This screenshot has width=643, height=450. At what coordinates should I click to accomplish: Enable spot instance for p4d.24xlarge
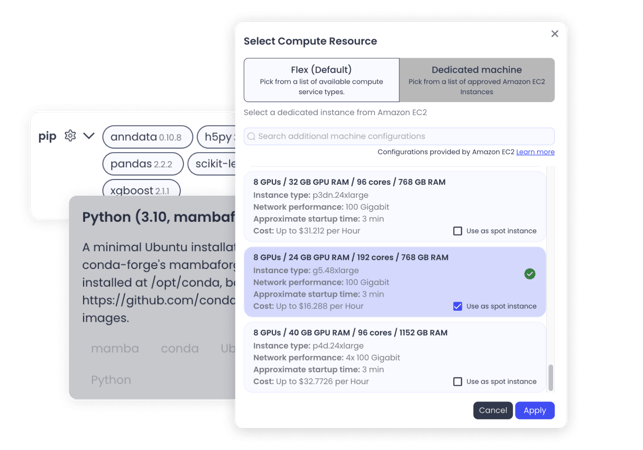458,381
